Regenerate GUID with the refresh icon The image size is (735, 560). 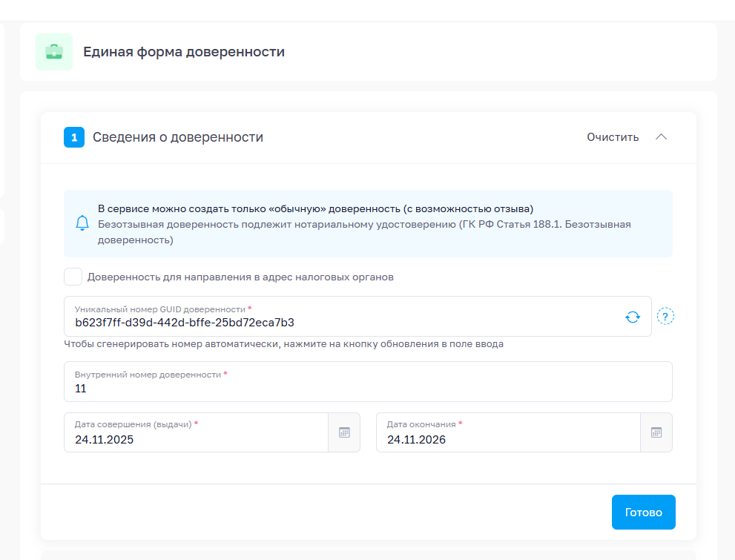coord(632,317)
